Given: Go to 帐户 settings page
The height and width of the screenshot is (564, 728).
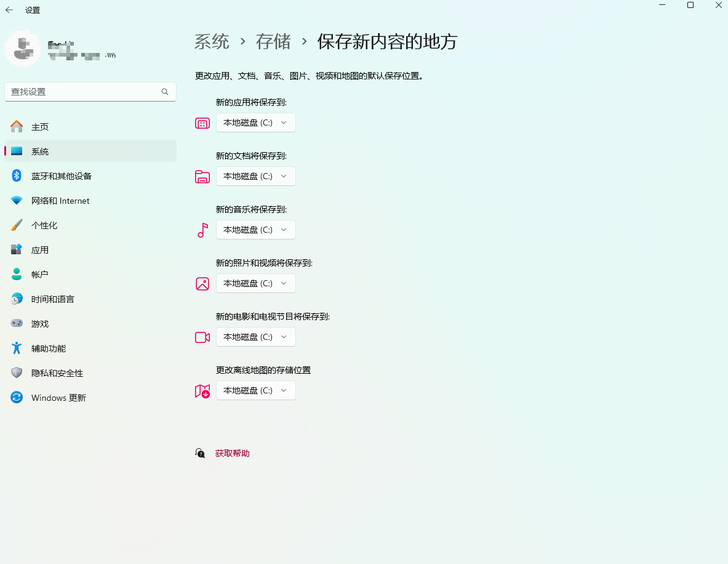Looking at the screenshot, I should 90,274.
